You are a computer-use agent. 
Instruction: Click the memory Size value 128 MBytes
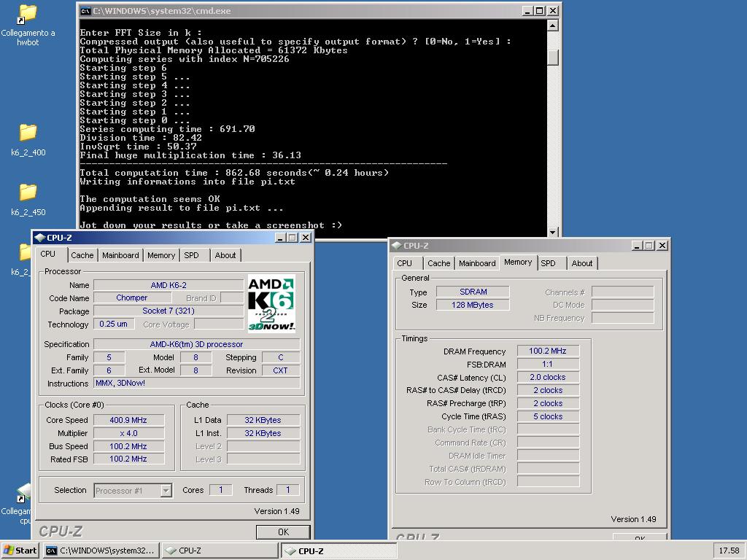[473, 305]
